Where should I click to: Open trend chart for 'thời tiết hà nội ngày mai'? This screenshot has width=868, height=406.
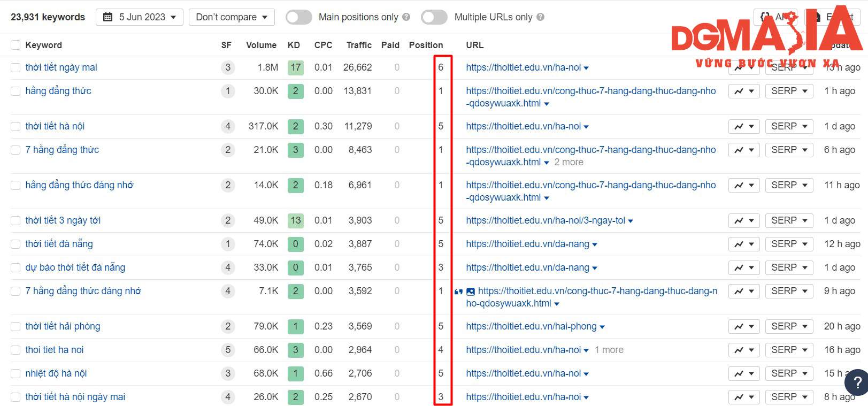[x=744, y=397]
